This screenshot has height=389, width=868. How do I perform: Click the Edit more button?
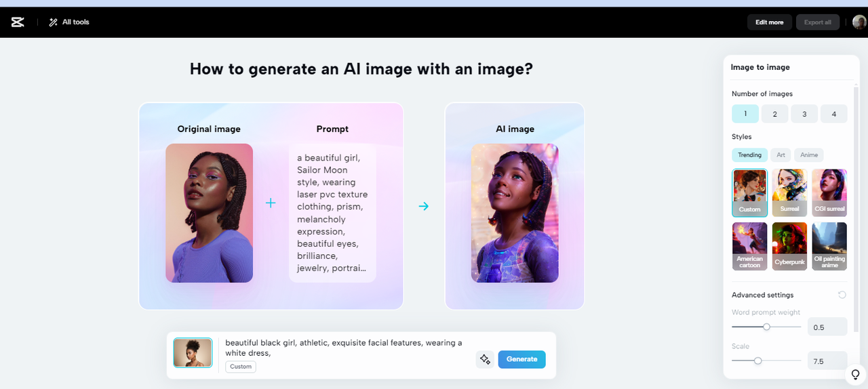click(x=769, y=22)
